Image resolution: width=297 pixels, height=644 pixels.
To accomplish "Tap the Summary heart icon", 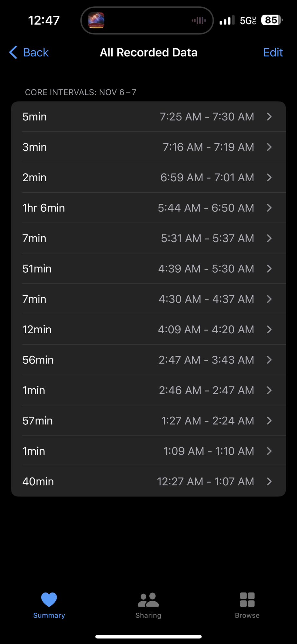I will (49, 600).
